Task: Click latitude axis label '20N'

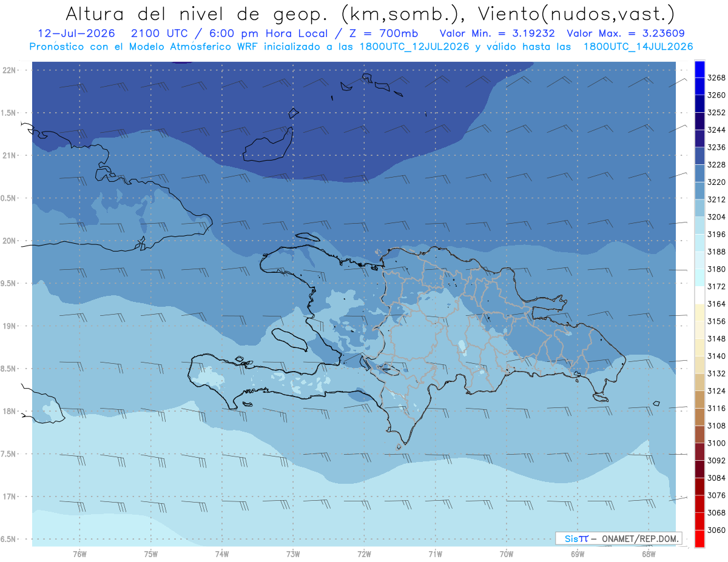Action: coord(10,241)
